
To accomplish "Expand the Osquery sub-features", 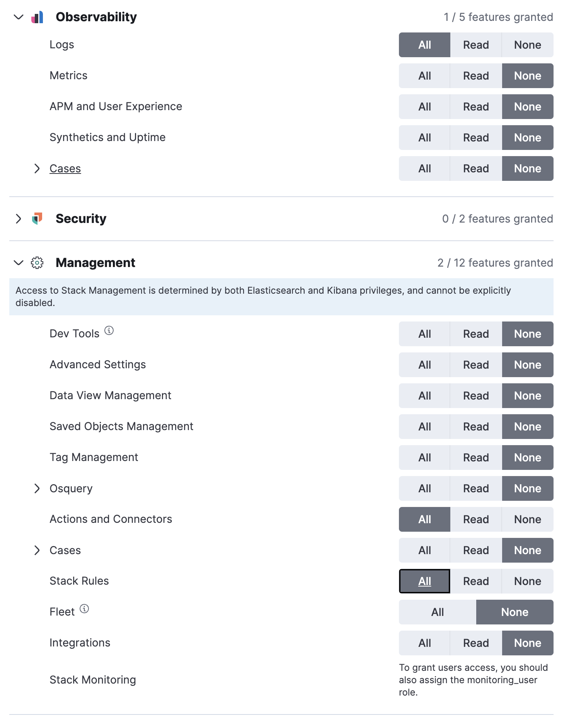I will click(37, 488).
